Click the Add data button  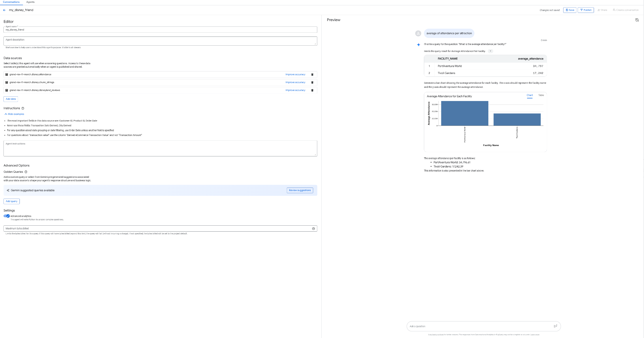[x=11, y=99]
